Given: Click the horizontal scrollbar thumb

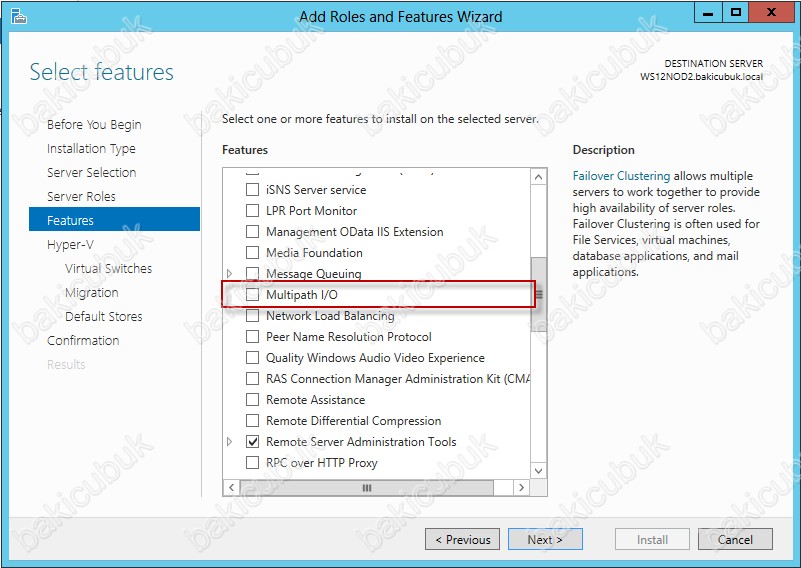Looking at the screenshot, I should coord(367,487).
